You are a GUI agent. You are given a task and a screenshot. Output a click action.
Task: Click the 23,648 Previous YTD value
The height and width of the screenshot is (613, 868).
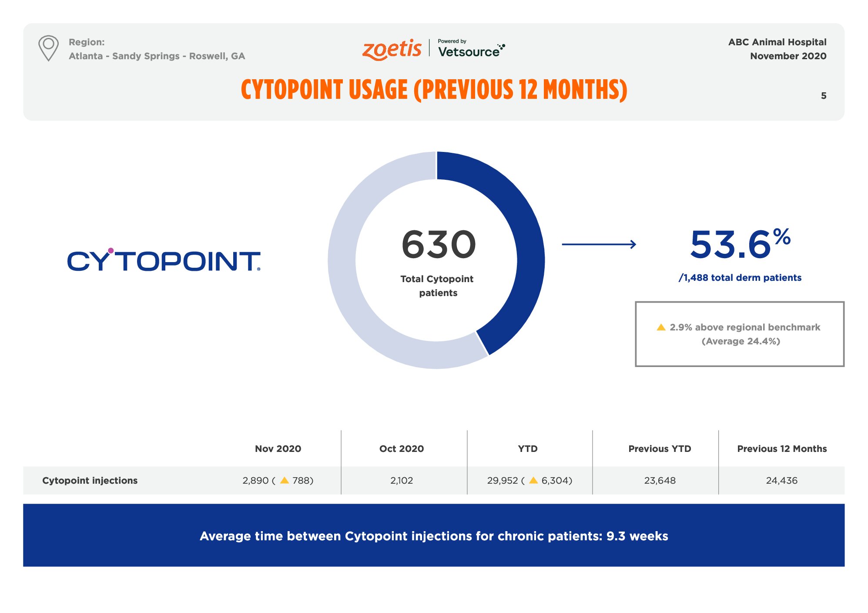660,481
